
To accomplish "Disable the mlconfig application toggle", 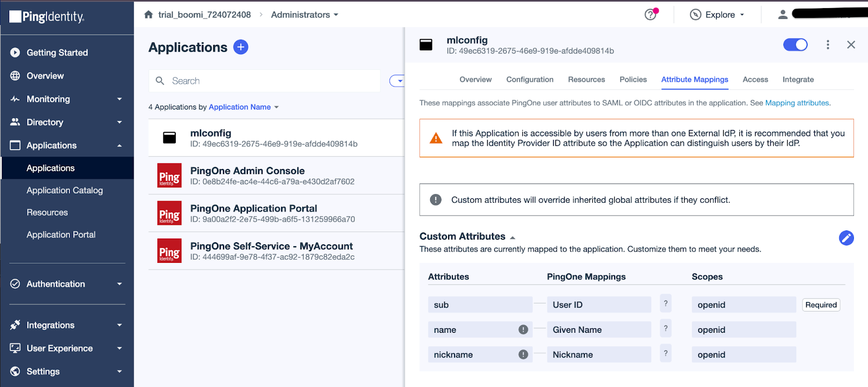I will [x=795, y=45].
